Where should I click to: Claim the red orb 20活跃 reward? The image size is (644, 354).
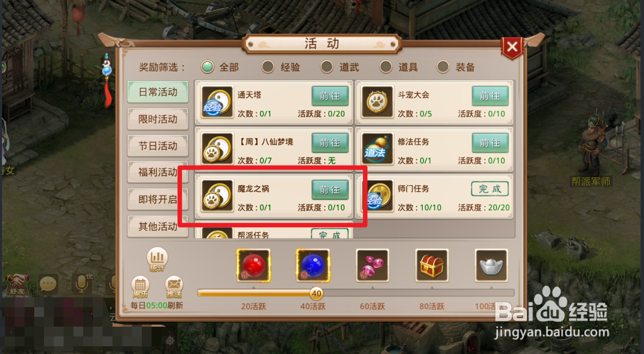pyautogui.click(x=254, y=265)
